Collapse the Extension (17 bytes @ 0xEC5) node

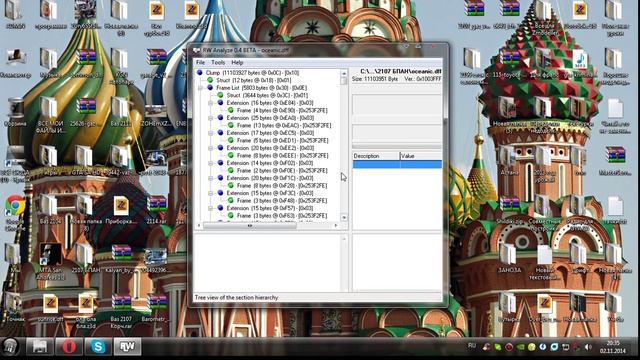coord(211,133)
